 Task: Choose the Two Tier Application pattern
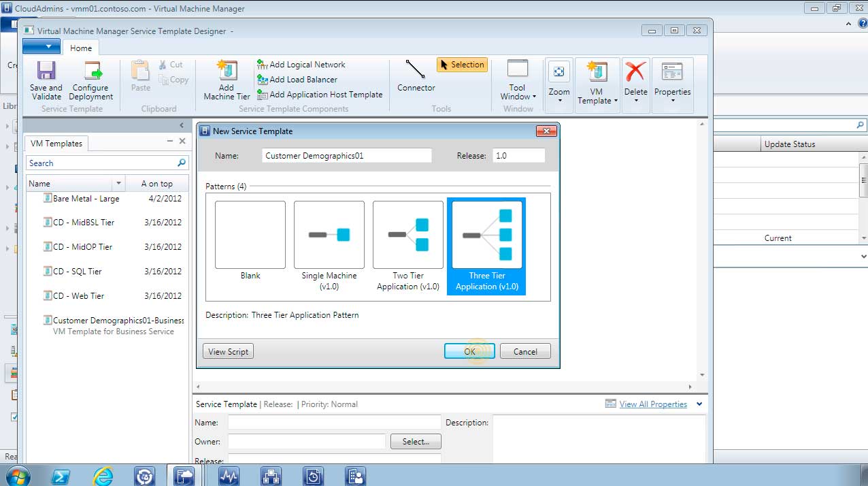click(x=408, y=246)
